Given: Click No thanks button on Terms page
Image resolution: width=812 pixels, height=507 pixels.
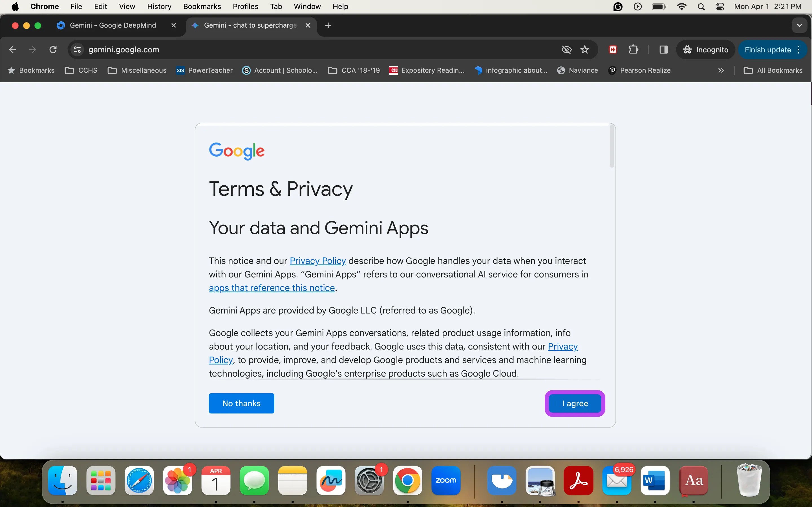Looking at the screenshot, I should click(241, 403).
